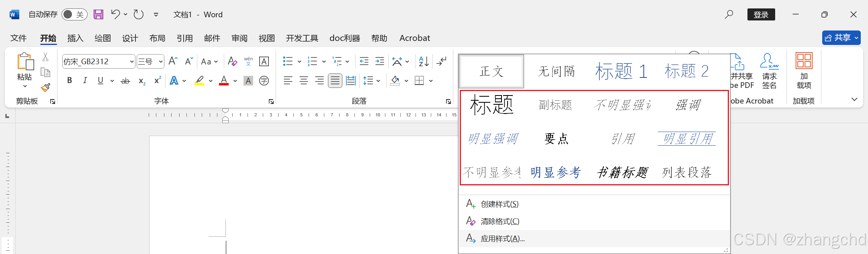Open the 文件 menu
This screenshot has height=254, width=868.
pyautogui.click(x=18, y=38)
